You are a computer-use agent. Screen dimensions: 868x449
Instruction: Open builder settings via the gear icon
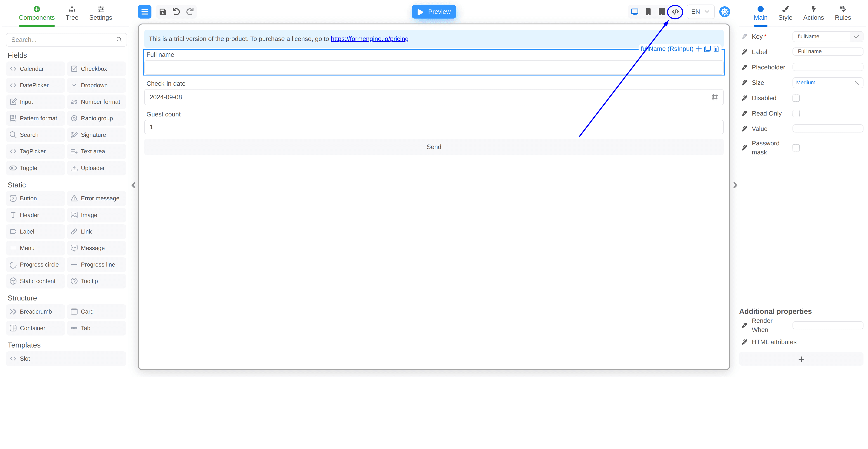pos(724,12)
